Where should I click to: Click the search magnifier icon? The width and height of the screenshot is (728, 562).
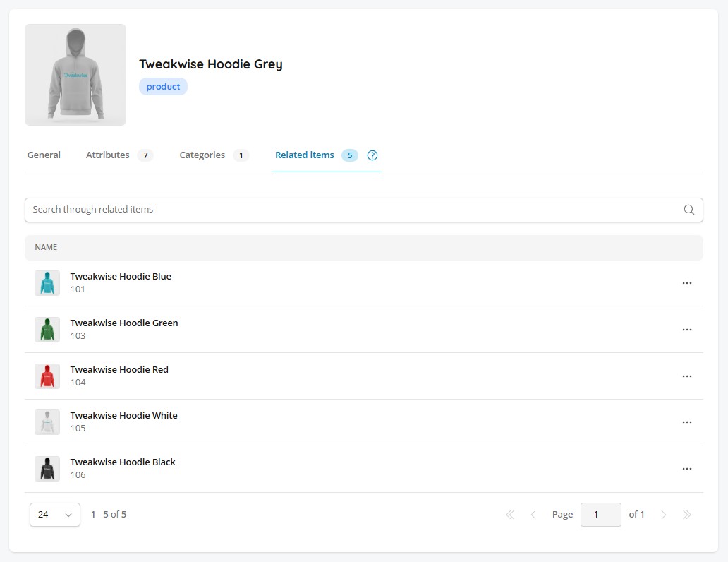click(689, 210)
